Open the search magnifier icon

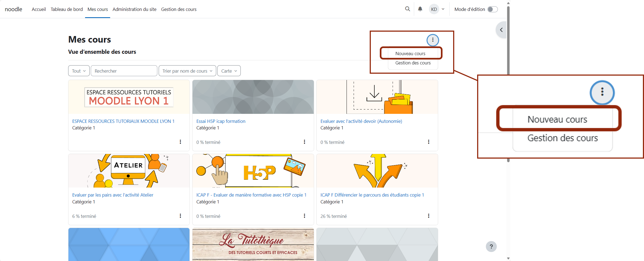407,9
